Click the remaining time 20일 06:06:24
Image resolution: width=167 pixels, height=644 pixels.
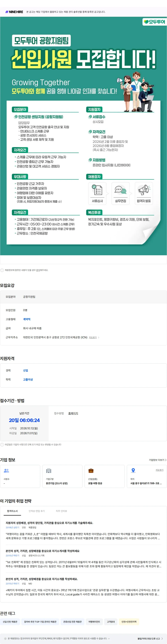pyautogui.click(x=24, y=420)
